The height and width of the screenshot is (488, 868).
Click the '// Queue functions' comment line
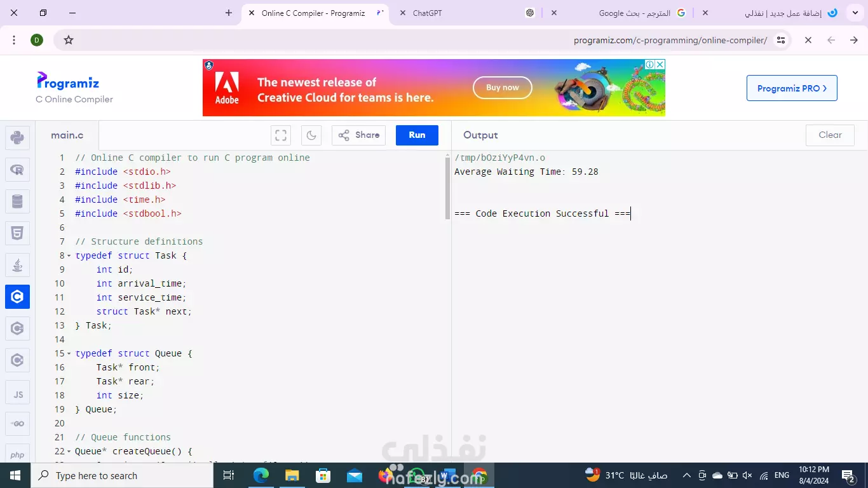[x=123, y=437]
